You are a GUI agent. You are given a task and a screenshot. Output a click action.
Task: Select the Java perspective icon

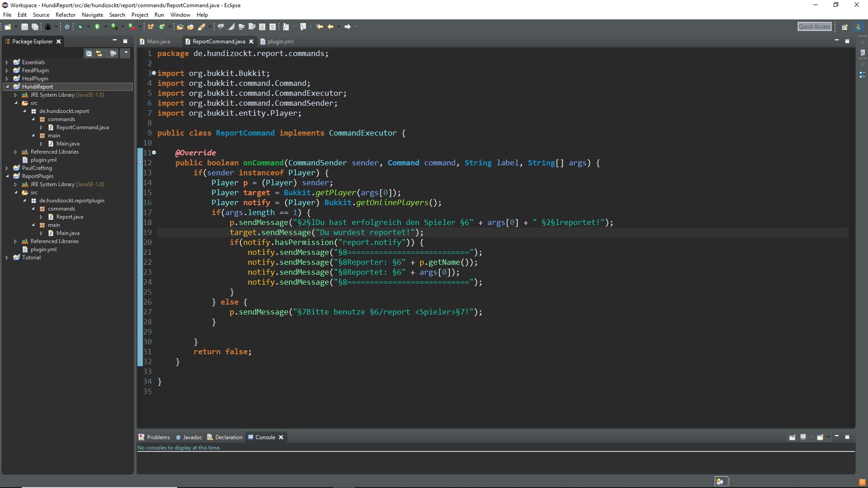click(x=859, y=27)
